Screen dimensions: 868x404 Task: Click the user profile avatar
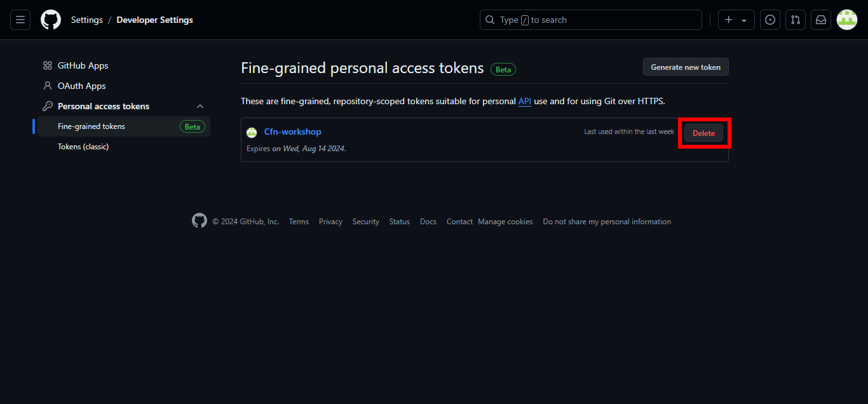[847, 20]
